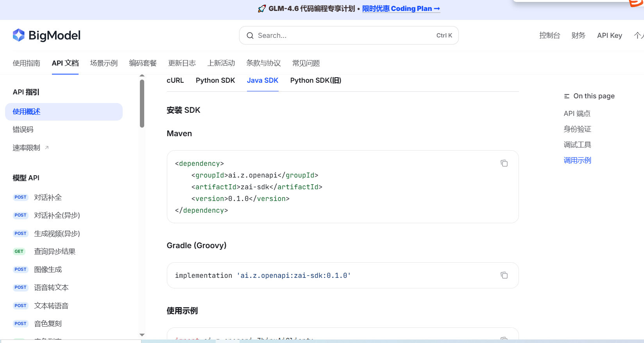
Task: Jump to 调用示例 section
Action: [578, 160]
